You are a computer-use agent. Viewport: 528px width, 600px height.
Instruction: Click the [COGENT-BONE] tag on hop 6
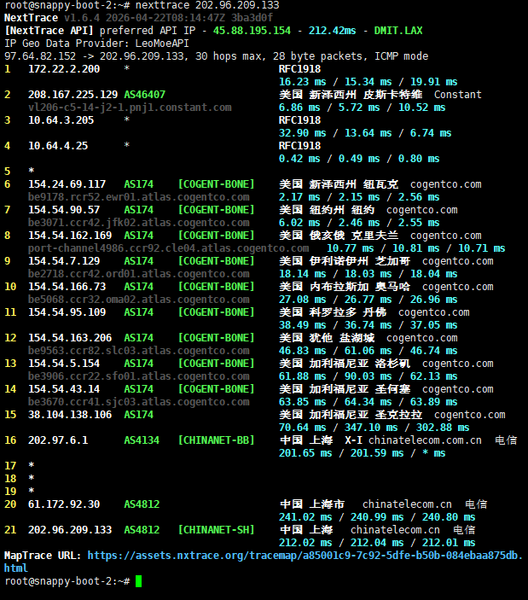coord(216,184)
